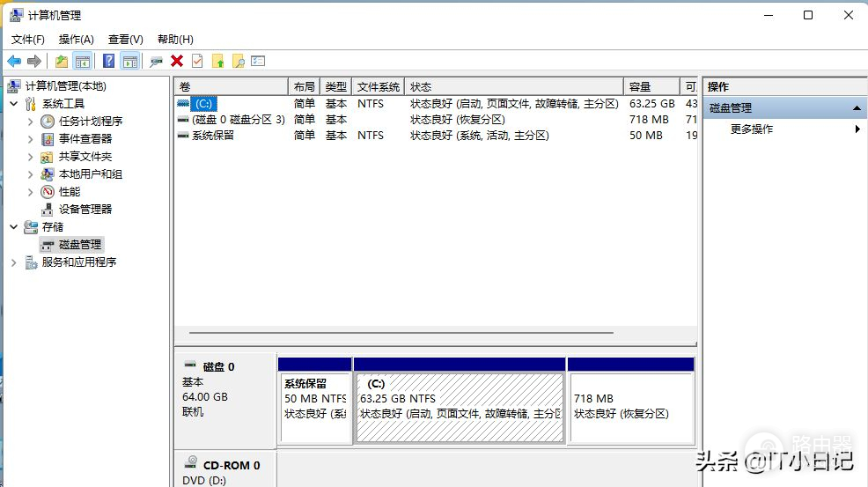Click the connect drive toolbar icon
The width and height of the screenshot is (868, 487).
[x=156, y=61]
